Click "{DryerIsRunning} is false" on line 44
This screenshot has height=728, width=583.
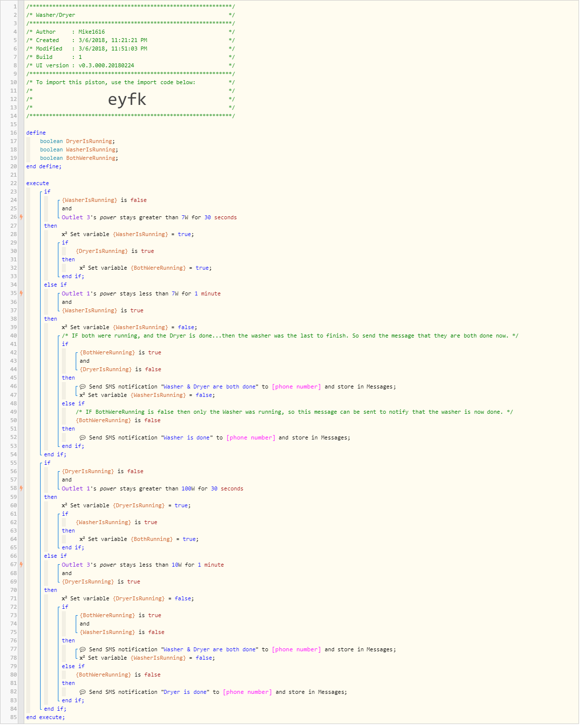point(120,369)
